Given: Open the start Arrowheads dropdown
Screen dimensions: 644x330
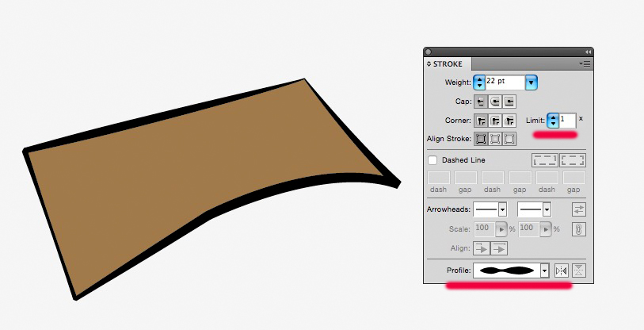Looking at the screenshot, I should (490, 209).
